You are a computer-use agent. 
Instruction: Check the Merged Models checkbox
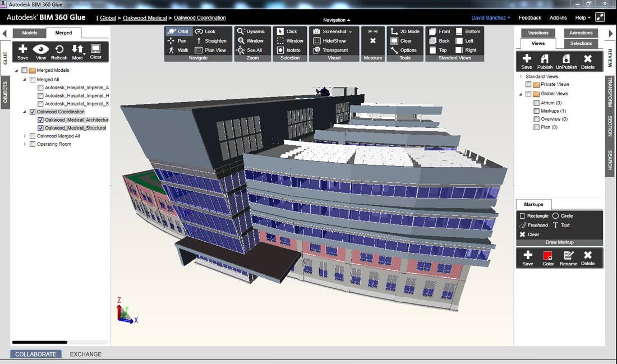coord(24,70)
